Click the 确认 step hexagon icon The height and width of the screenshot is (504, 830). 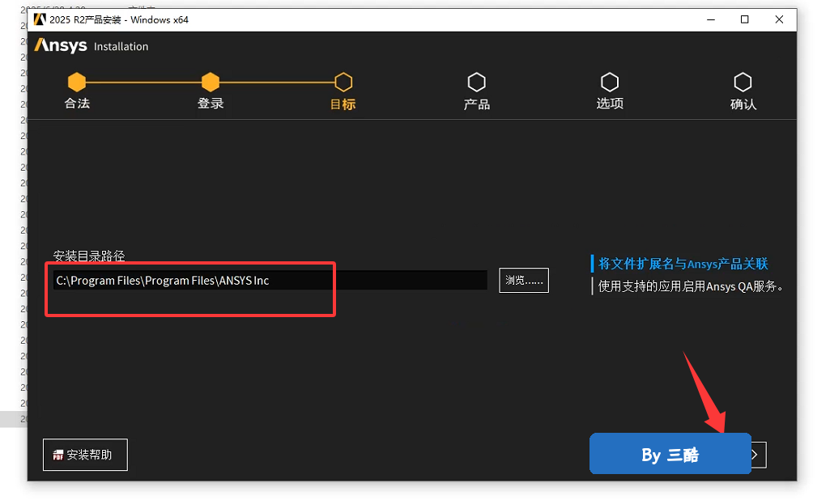click(x=743, y=82)
